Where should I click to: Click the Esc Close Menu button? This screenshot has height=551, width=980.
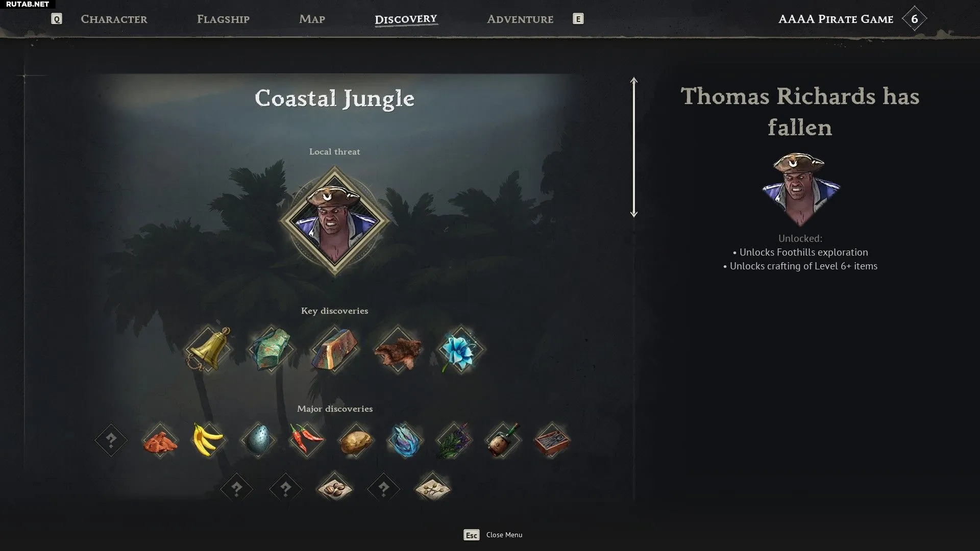(x=493, y=535)
